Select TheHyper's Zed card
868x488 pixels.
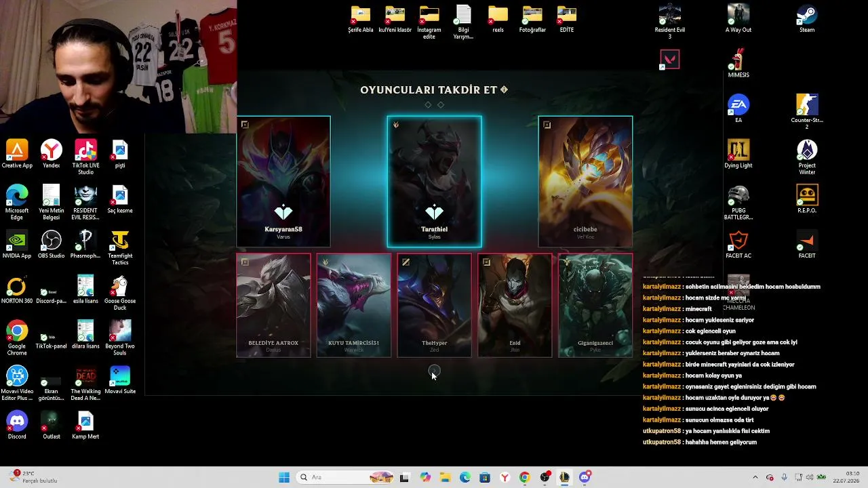[x=434, y=305]
